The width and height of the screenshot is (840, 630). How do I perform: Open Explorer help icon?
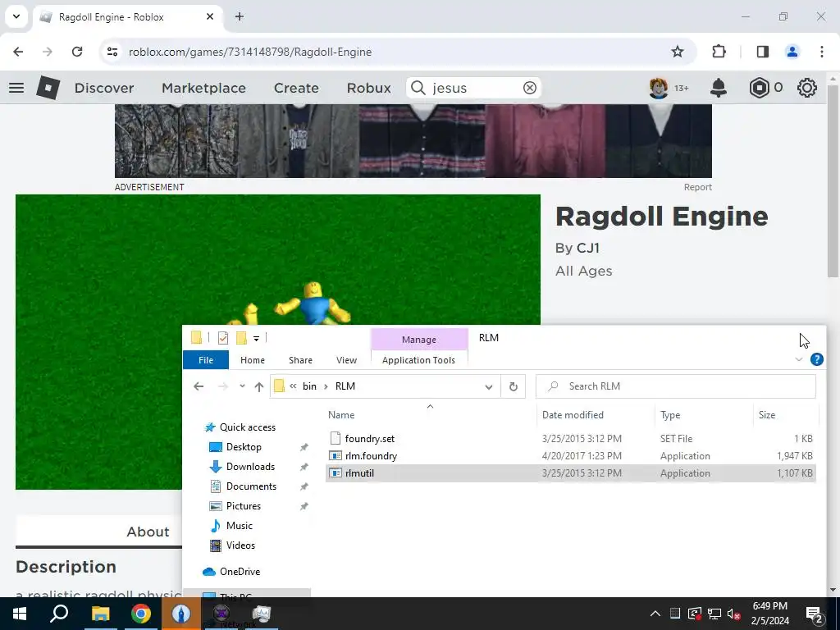(816, 359)
